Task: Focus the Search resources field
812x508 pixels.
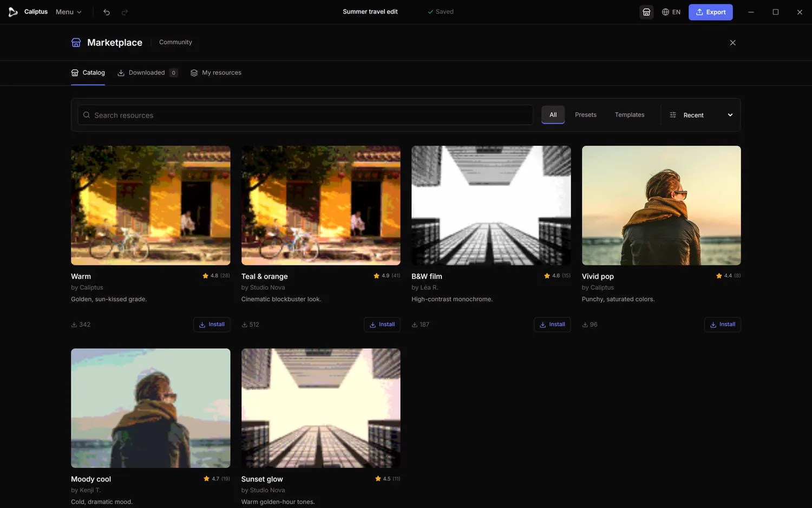Action: 305,115
